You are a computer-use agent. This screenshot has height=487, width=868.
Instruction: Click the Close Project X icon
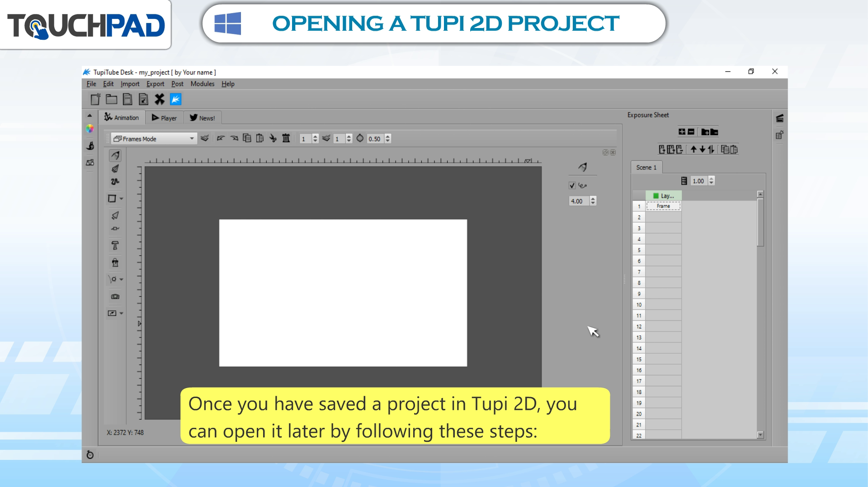[x=160, y=99]
